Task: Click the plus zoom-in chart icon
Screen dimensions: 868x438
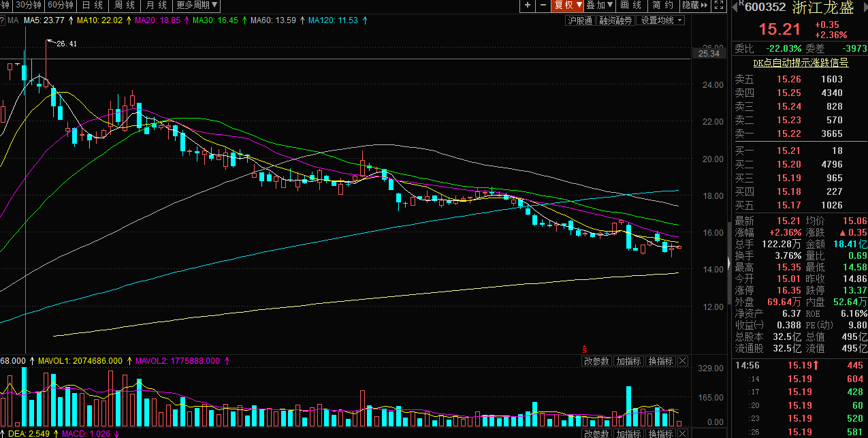Action: click(528, 5)
